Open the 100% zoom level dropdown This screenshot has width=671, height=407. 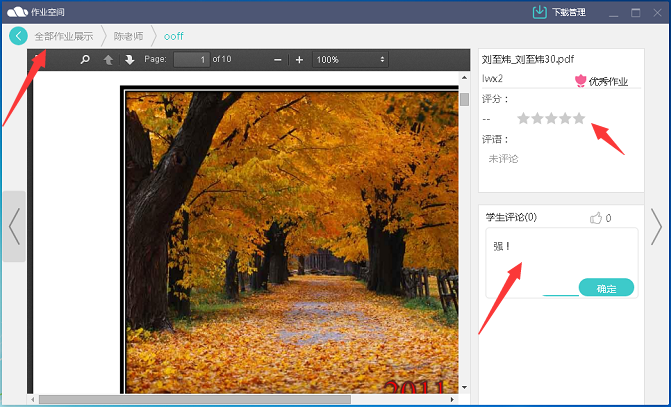(x=350, y=60)
